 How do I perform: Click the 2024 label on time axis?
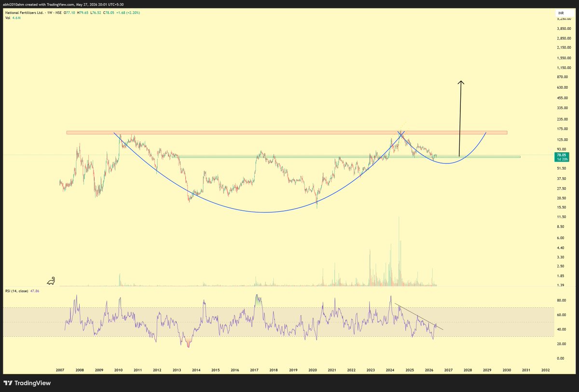click(390, 370)
